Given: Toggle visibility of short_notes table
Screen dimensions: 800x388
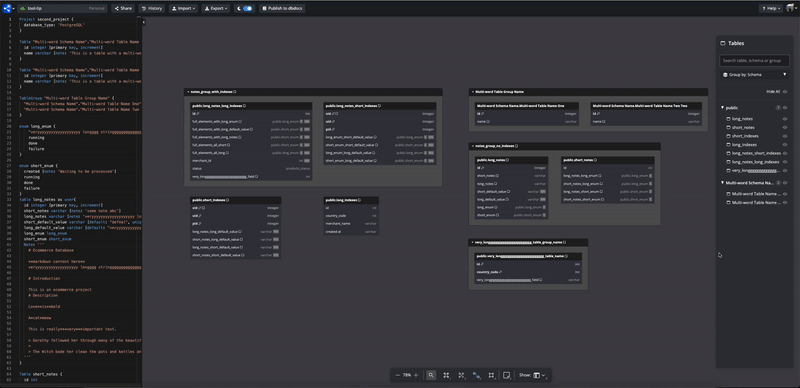Looking at the screenshot, I should click(x=785, y=128).
